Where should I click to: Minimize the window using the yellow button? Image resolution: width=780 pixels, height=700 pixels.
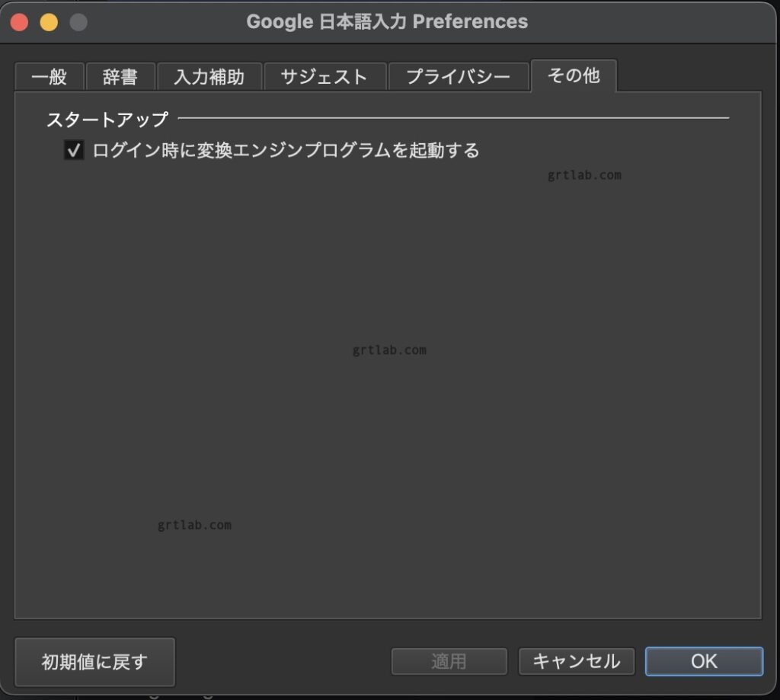49,22
